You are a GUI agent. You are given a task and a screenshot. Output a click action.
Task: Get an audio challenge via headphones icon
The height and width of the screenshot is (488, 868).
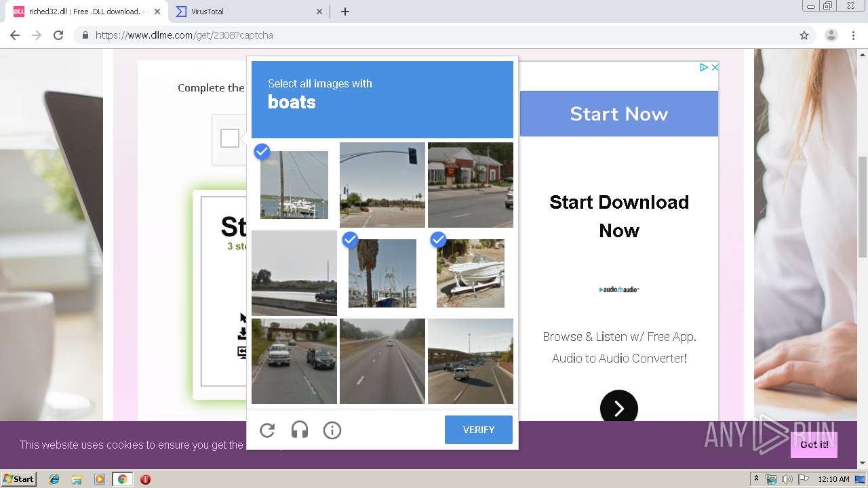tap(300, 430)
